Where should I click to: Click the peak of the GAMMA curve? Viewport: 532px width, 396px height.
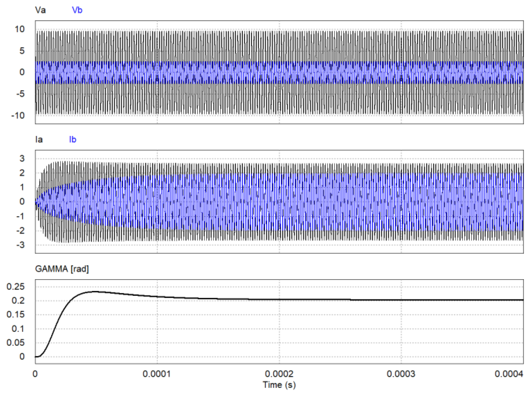click(95, 292)
